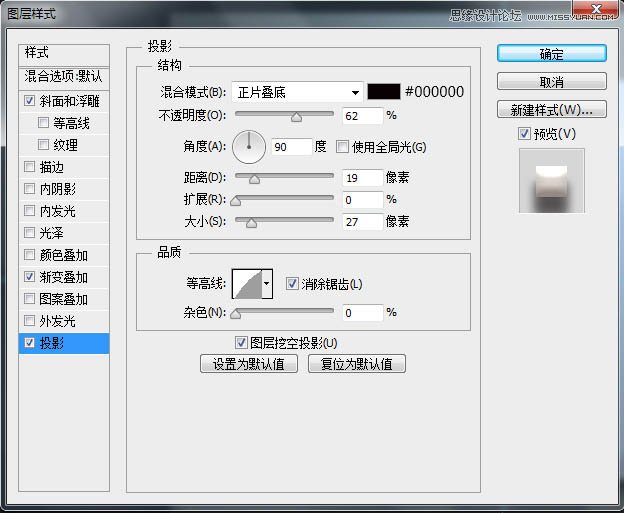Click 扩展 value field
Screen dimensions: 624x513
tap(363, 199)
